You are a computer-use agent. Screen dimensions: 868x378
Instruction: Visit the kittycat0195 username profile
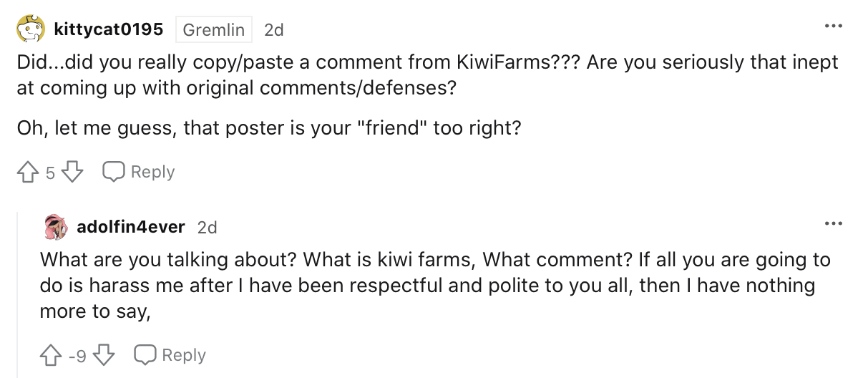(x=109, y=29)
